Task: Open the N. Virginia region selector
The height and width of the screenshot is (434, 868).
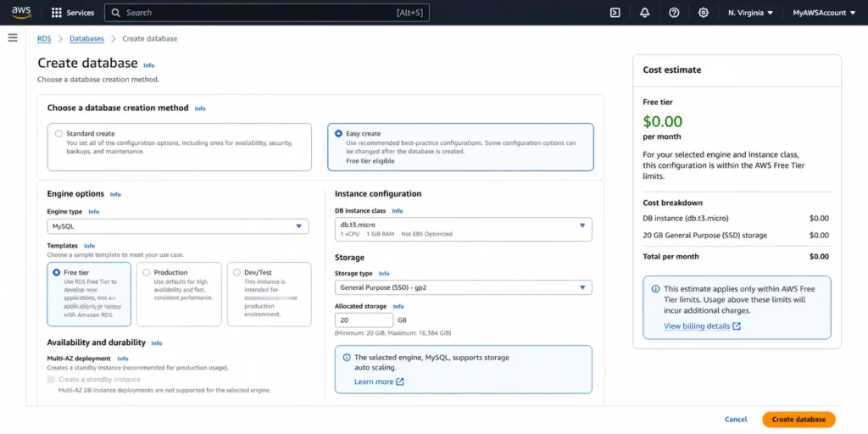Action: pyautogui.click(x=751, y=13)
